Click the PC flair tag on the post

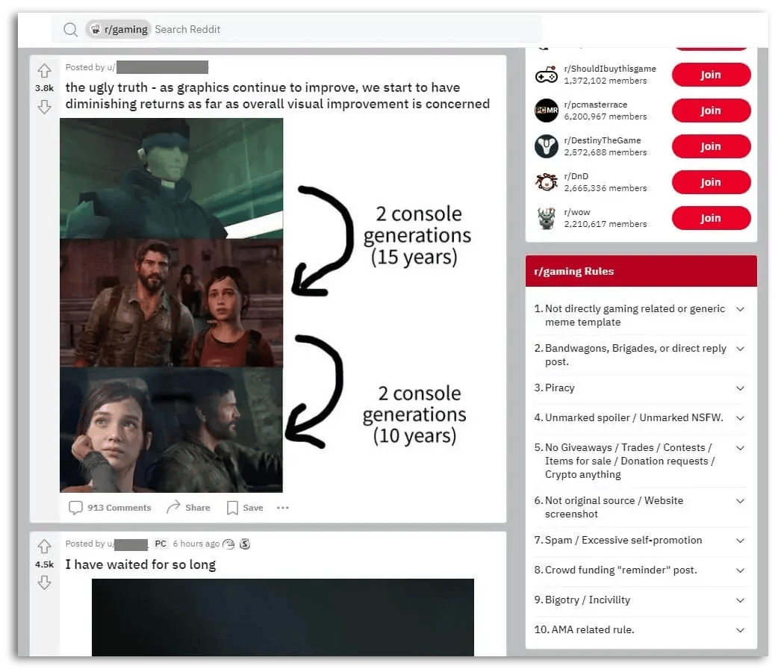[x=160, y=544]
